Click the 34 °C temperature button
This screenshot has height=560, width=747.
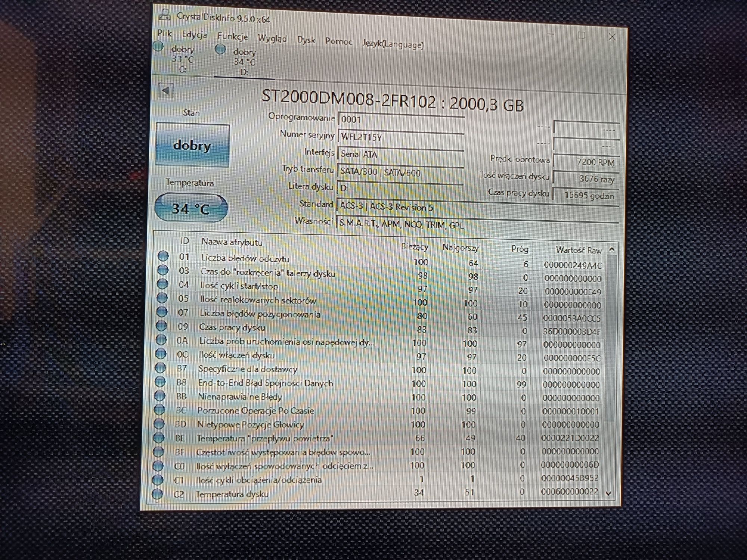point(191,208)
